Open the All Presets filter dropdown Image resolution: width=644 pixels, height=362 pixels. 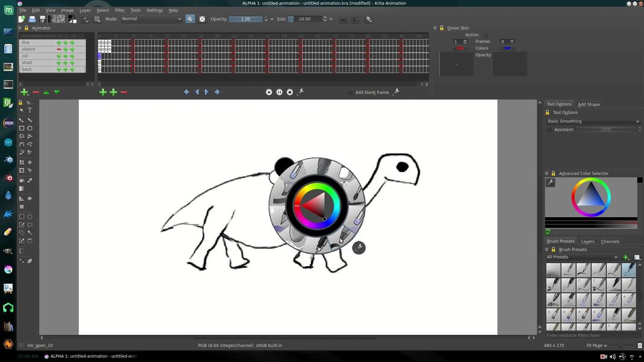tap(582, 257)
